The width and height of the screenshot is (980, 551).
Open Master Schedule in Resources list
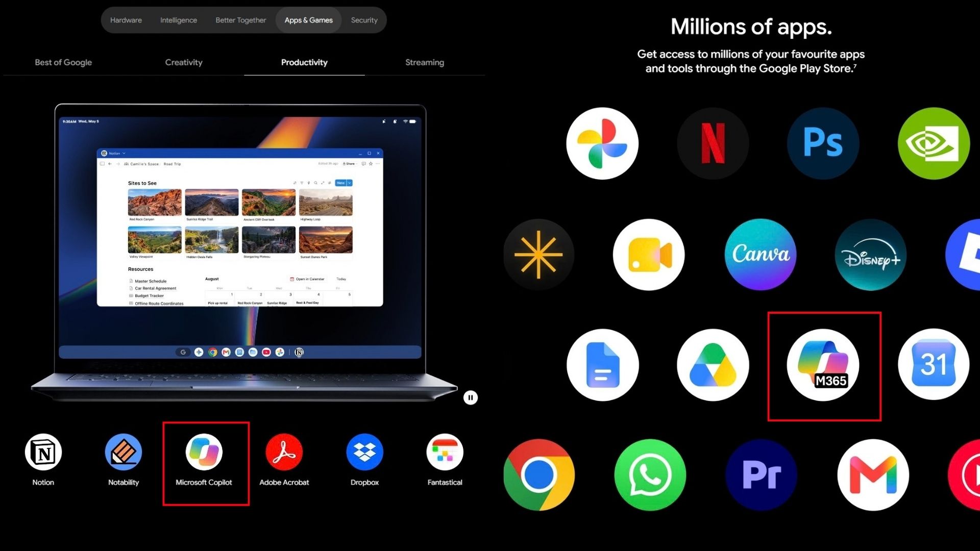pyautogui.click(x=151, y=281)
